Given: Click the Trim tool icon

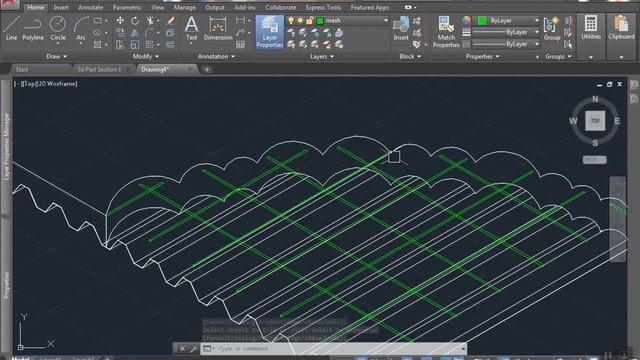Looking at the screenshot, I should tap(150, 20).
